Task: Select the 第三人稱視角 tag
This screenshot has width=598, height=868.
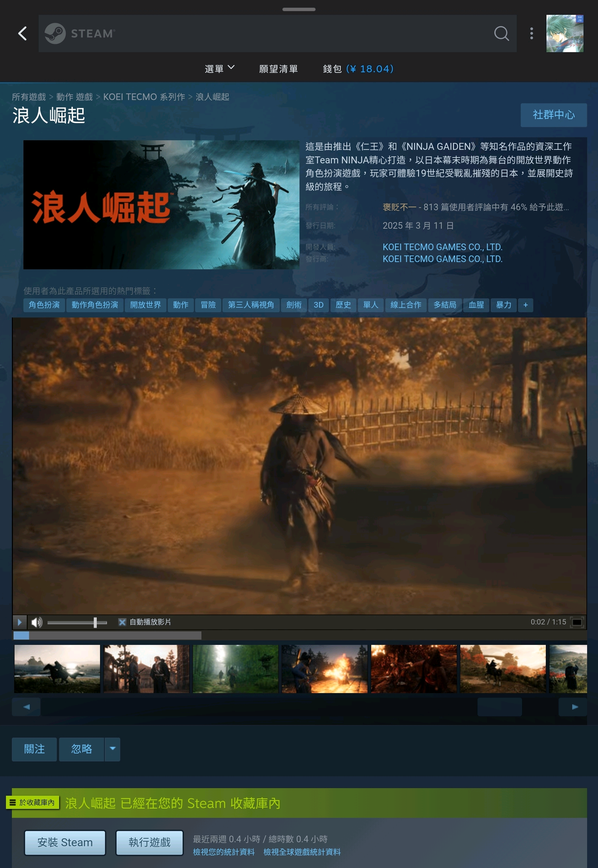Action: tap(251, 305)
